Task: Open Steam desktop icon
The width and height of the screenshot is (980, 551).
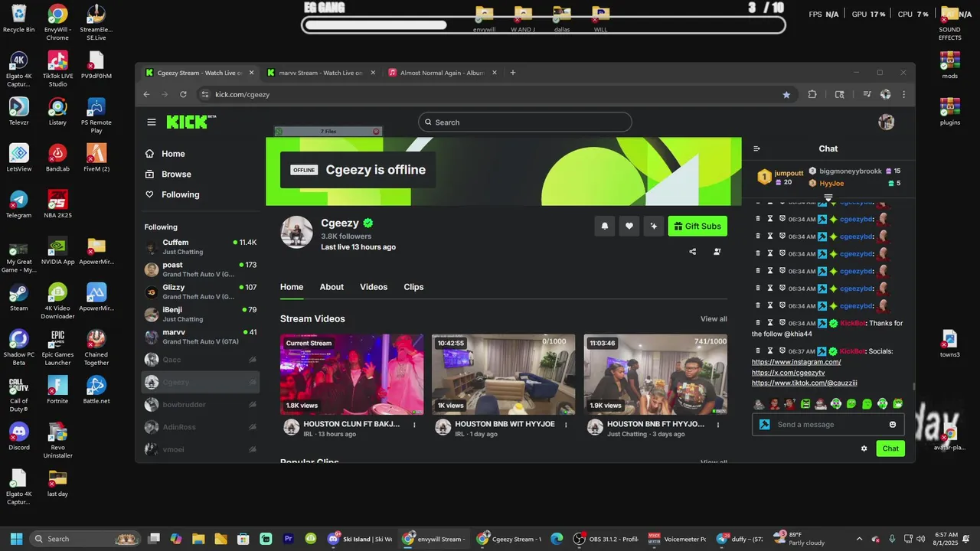Action: coord(18,297)
